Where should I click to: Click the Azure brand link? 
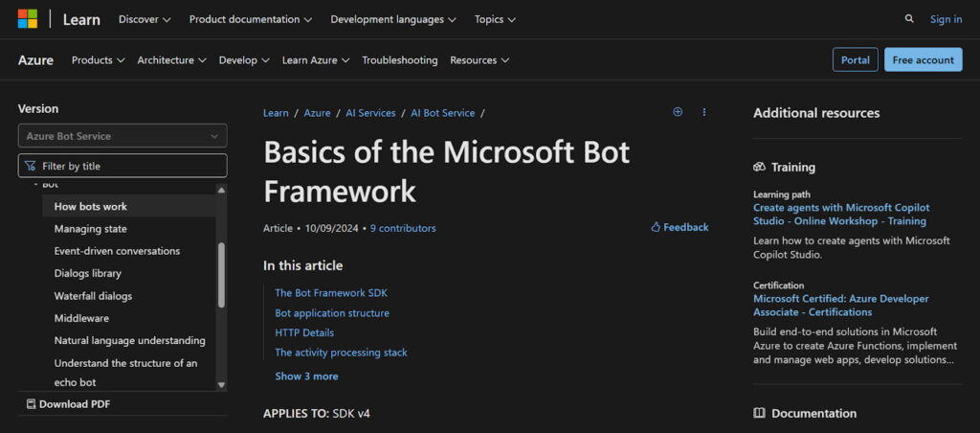click(35, 60)
